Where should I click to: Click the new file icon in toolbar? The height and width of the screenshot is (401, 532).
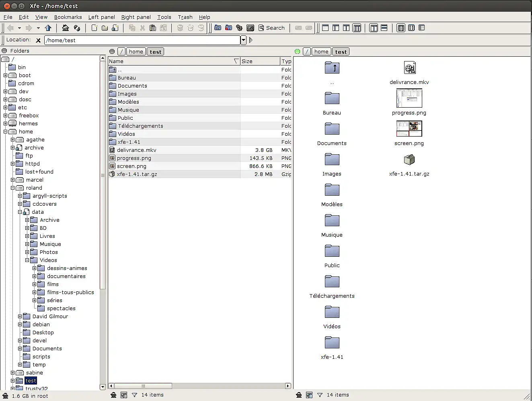pos(94,28)
